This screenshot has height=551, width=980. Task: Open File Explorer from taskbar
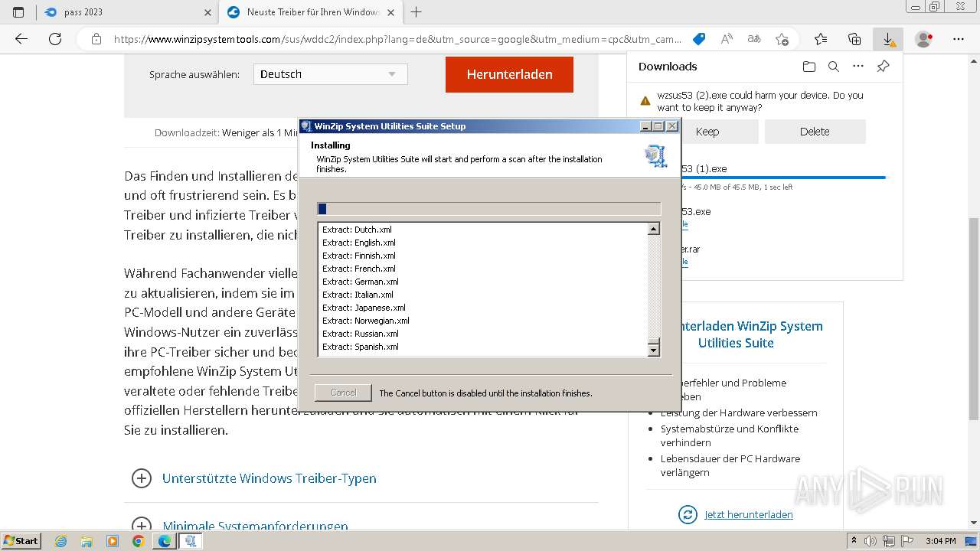click(x=87, y=541)
